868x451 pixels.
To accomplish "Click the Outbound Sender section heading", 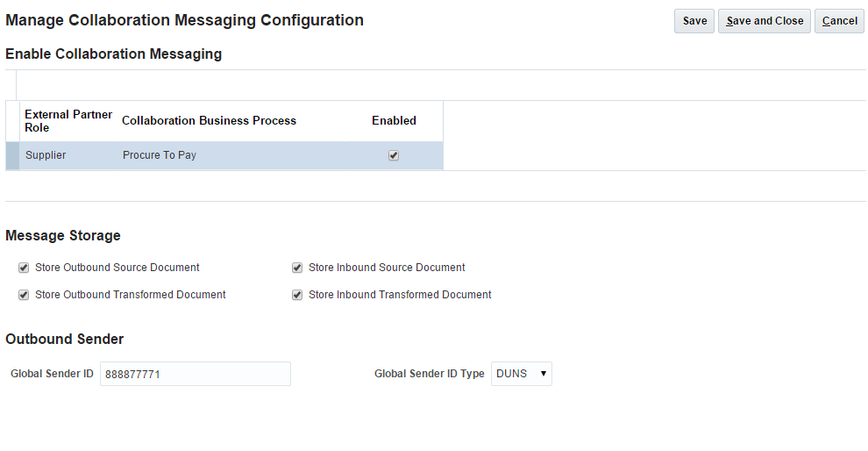I will pos(65,339).
